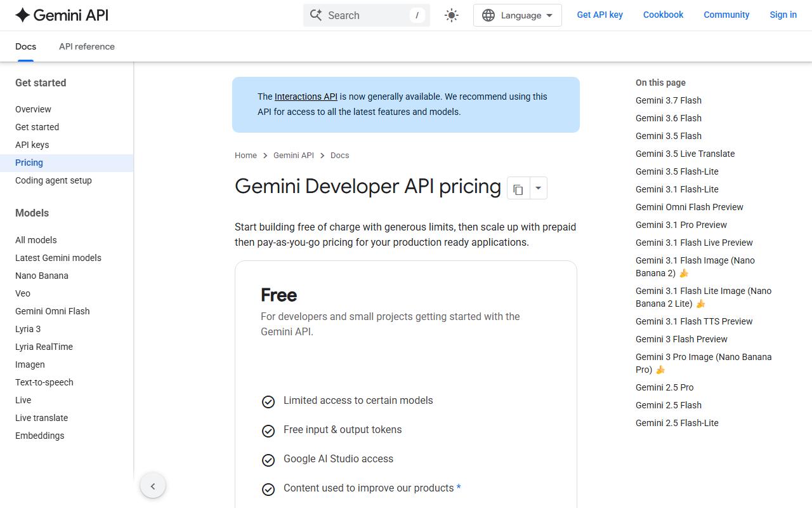Screen dimensions: 812x508
Task: Jump to Gemini 3 Flash Preview section
Action: pyautogui.click(x=681, y=339)
